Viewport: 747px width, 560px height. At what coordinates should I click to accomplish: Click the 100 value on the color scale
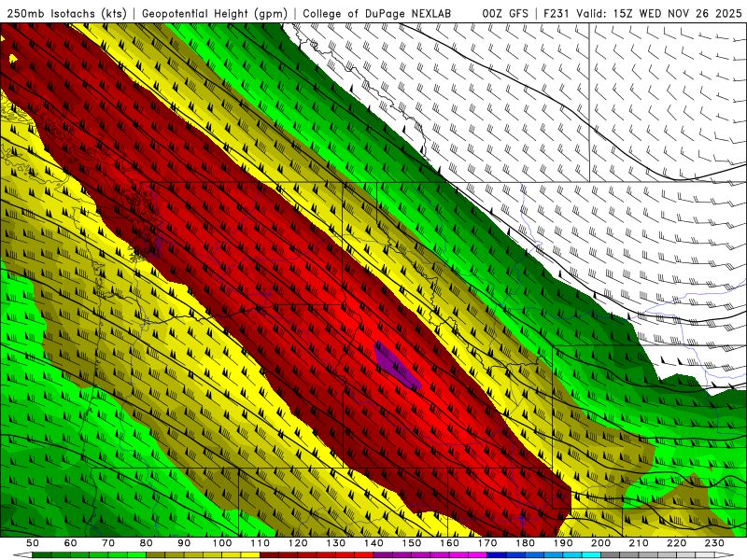click(x=222, y=543)
